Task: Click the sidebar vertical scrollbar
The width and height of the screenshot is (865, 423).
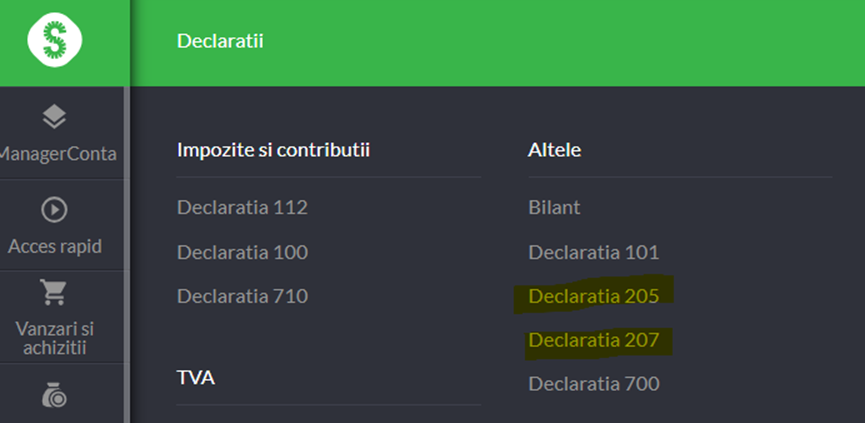Action: click(x=127, y=254)
